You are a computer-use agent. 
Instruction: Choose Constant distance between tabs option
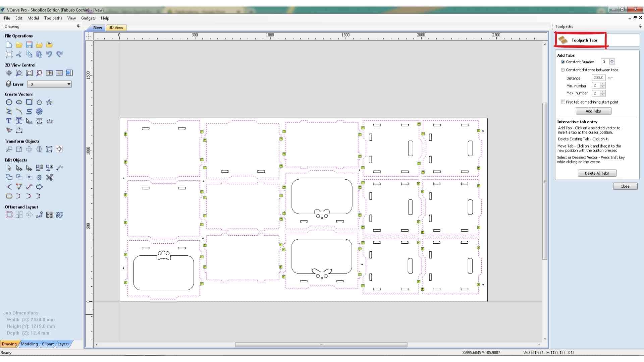pos(563,70)
